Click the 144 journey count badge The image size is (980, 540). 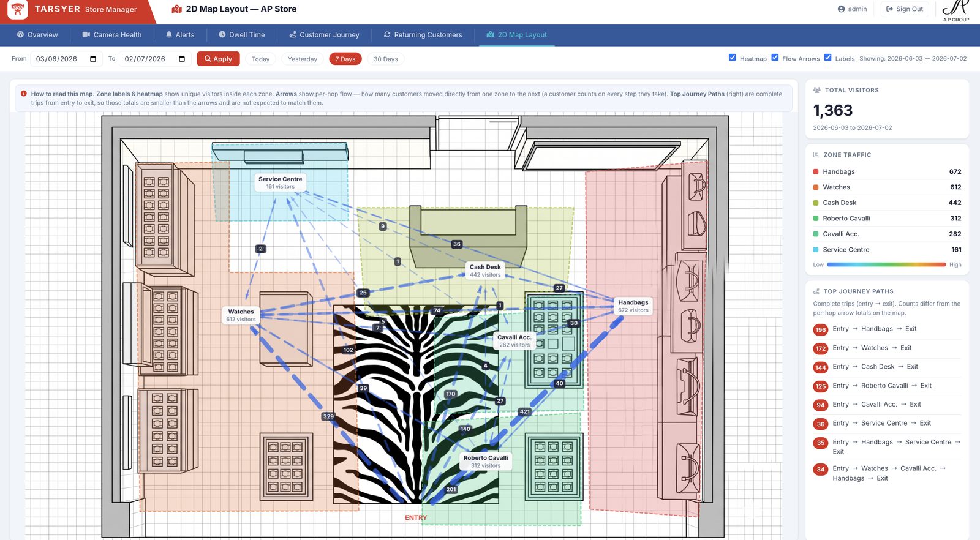(x=821, y=367)
